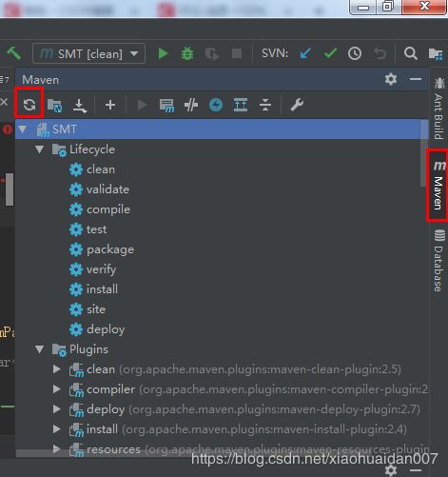The height and width of the screenshot is (477, 448).
Task: Execute Maven Goal icon
Action: click(166, 106)
